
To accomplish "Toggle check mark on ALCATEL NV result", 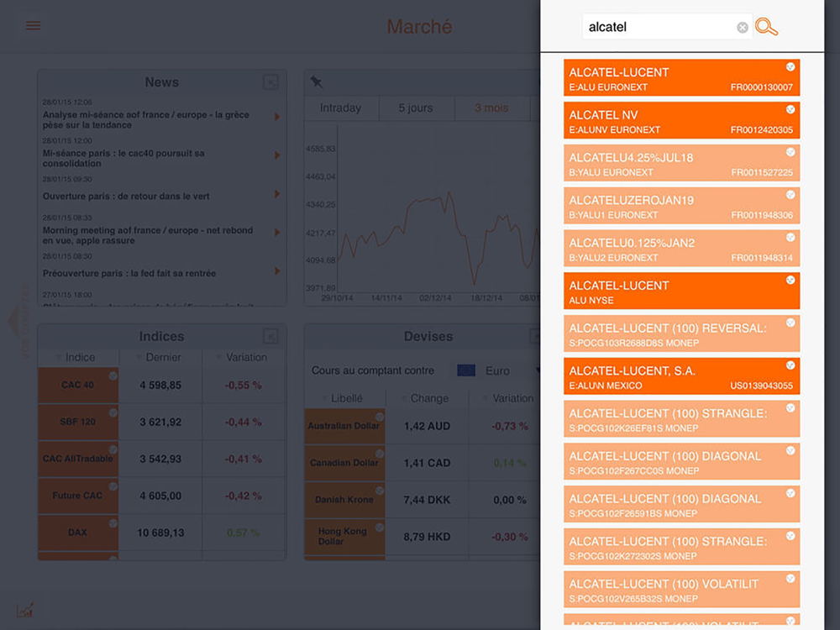I will tap(790, 110).
